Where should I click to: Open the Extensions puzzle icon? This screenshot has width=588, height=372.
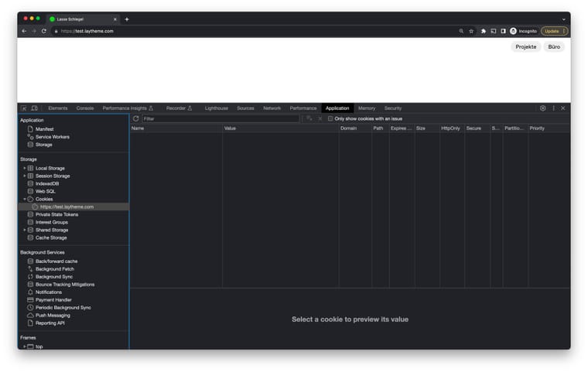tap(484, 31)
